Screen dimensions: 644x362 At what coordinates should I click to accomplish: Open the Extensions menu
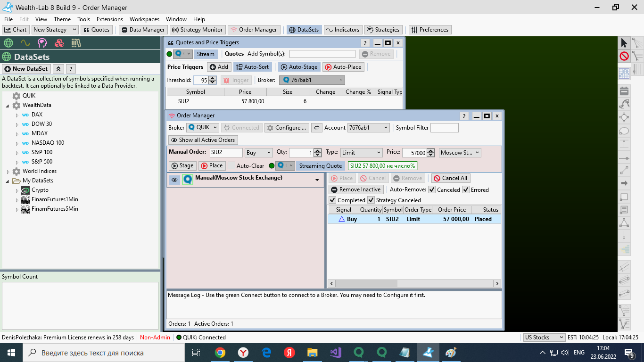click(x=110, y=19)
